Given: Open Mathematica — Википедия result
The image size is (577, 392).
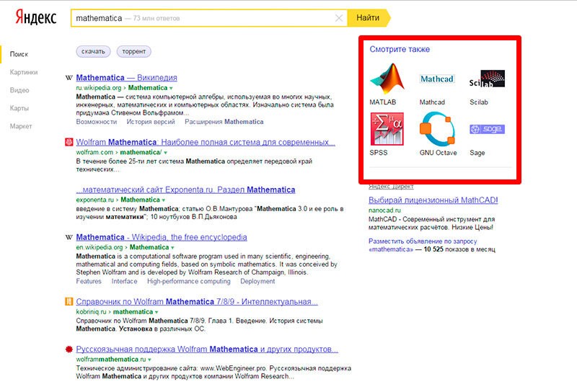Looking at the screenshot, I should [127, 78].
